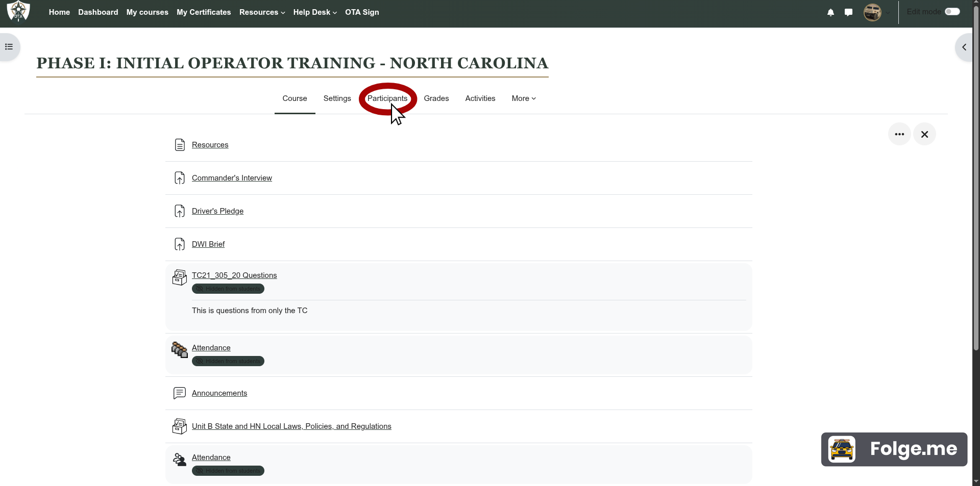Expand the Help Desk dropdown menu
The image size is (980, 486).
[315, 12]
